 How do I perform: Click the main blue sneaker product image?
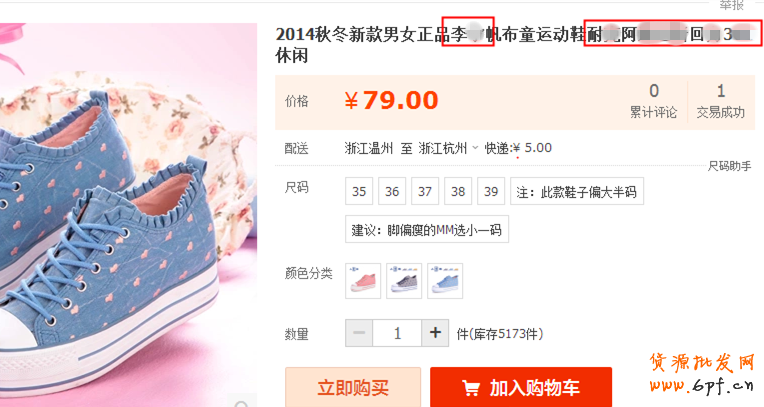pyautogui.click(x=128, y=215)
